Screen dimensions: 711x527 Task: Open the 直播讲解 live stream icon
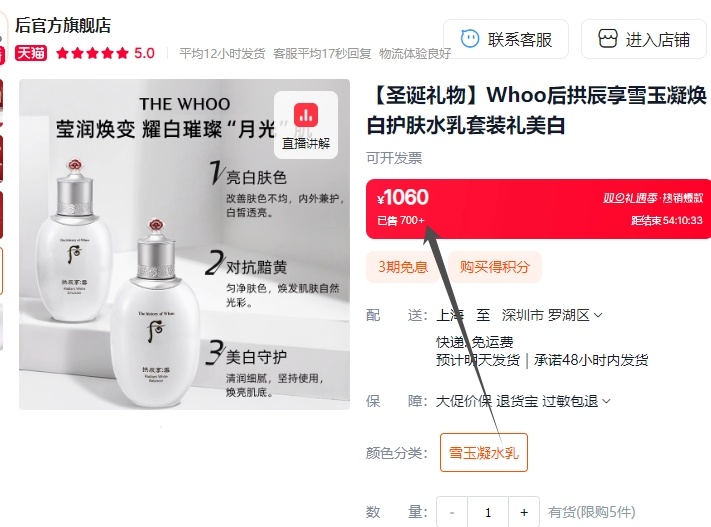point(306,125)
